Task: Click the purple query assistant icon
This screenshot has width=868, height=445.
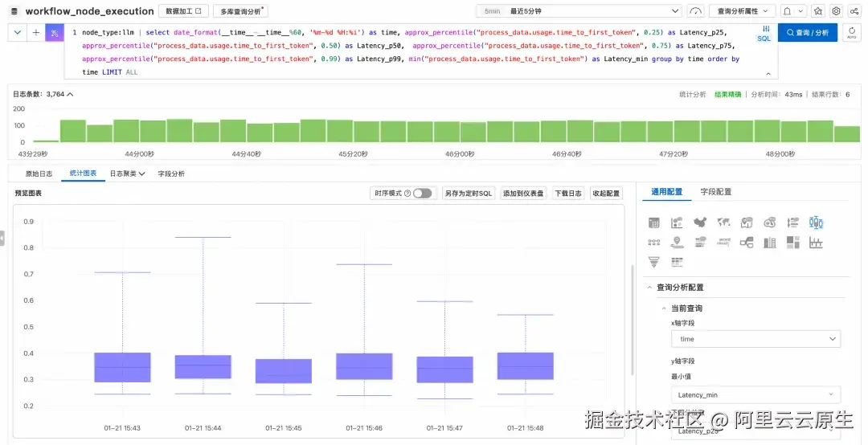Action: tap(55, 33)
